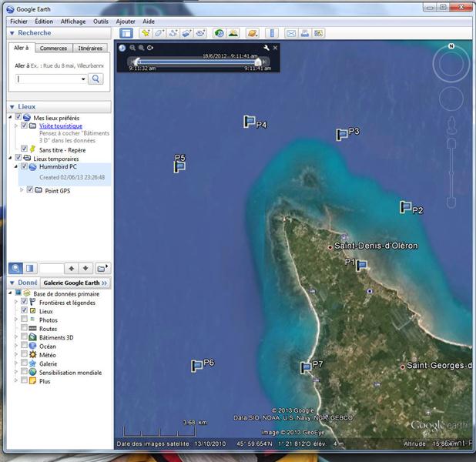Switch to the Itinéraires tab
The width and height of the screenshot is (476, 462).
[90, 49]
